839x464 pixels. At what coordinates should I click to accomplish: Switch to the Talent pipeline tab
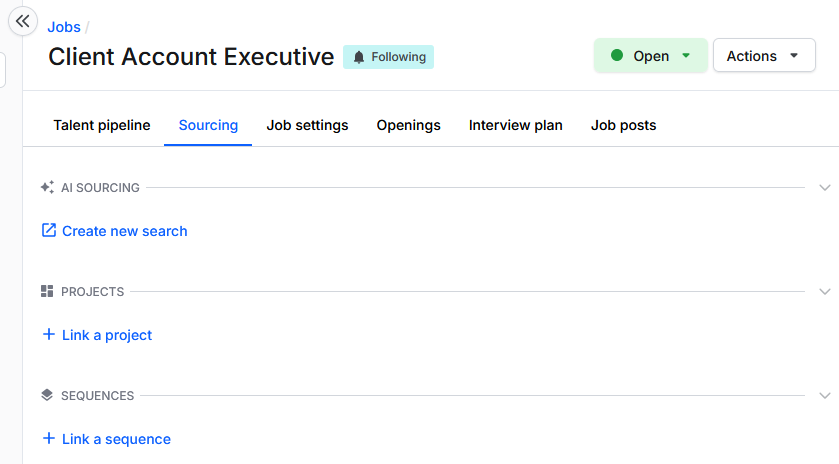pos(102,125)
